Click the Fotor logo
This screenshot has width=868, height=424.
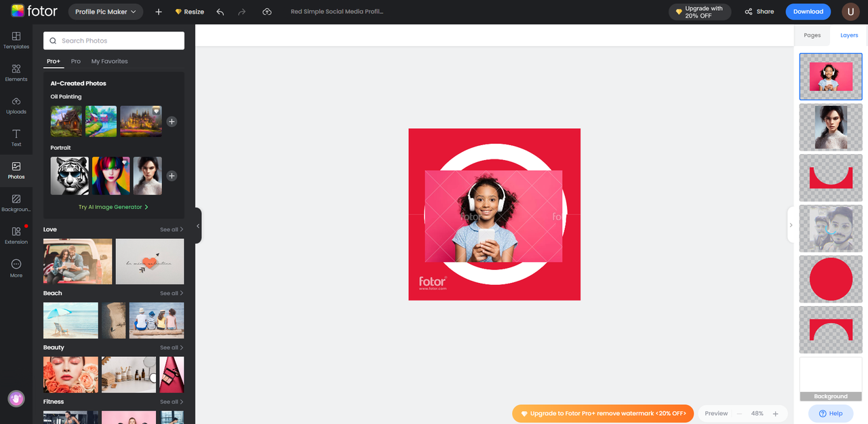pos(34,12)
